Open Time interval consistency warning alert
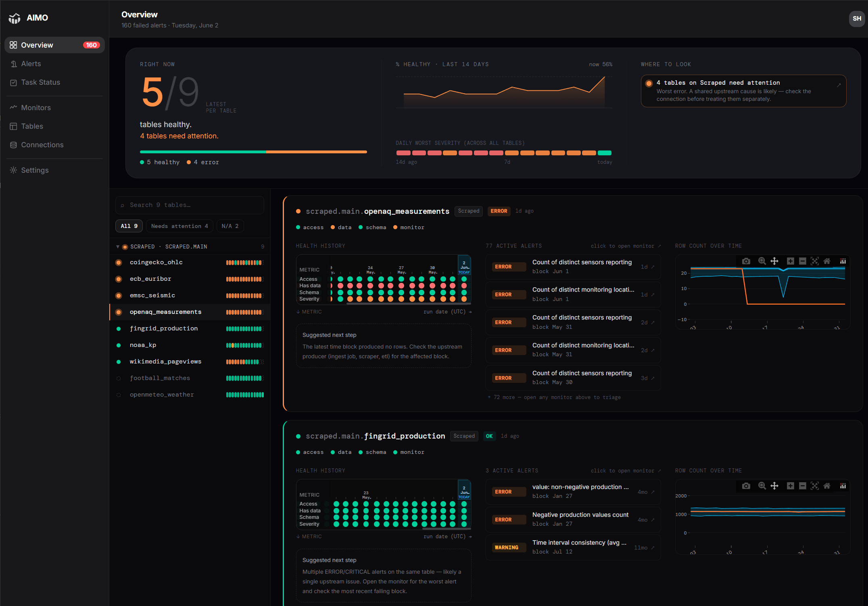868x606 pixels. 573,547
